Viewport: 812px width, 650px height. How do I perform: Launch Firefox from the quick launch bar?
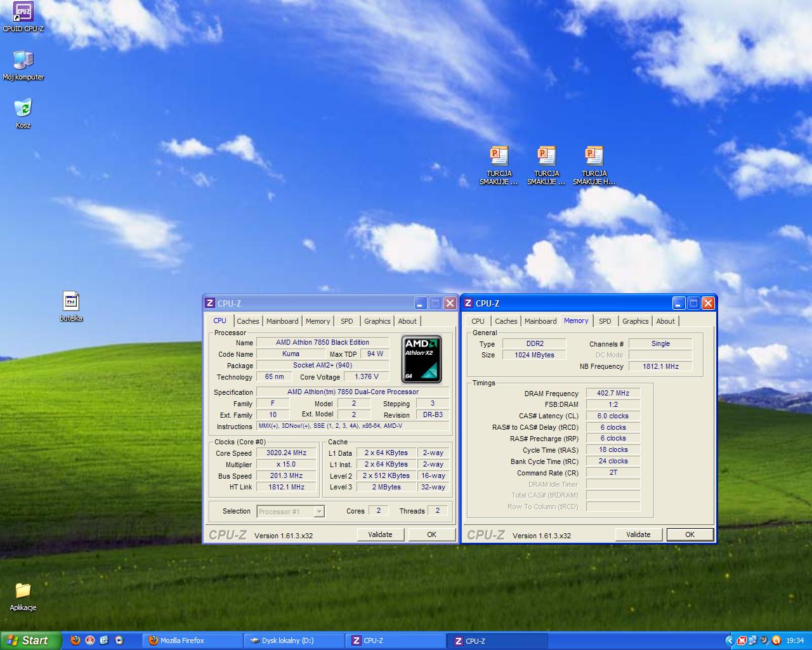75,640
